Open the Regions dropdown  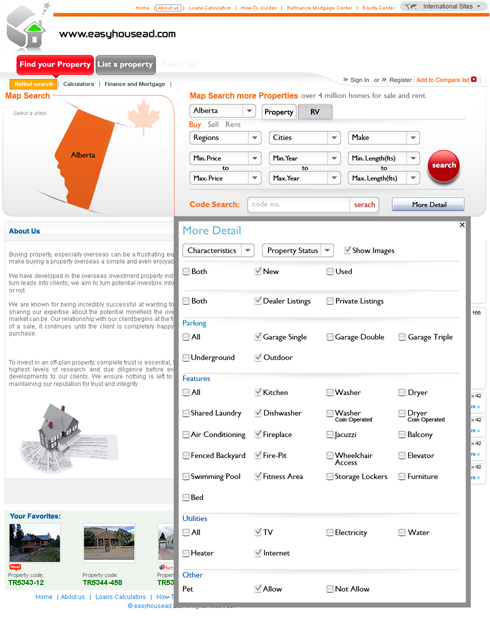click(225, 138)
